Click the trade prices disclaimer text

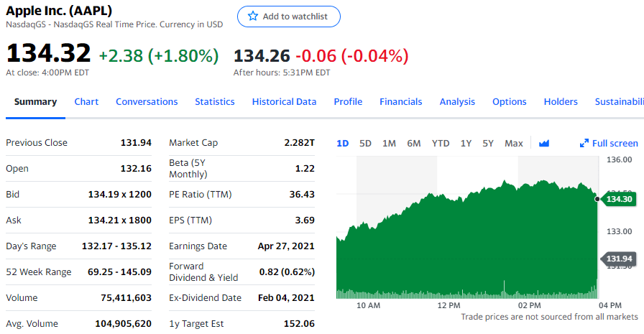(549, 317)
